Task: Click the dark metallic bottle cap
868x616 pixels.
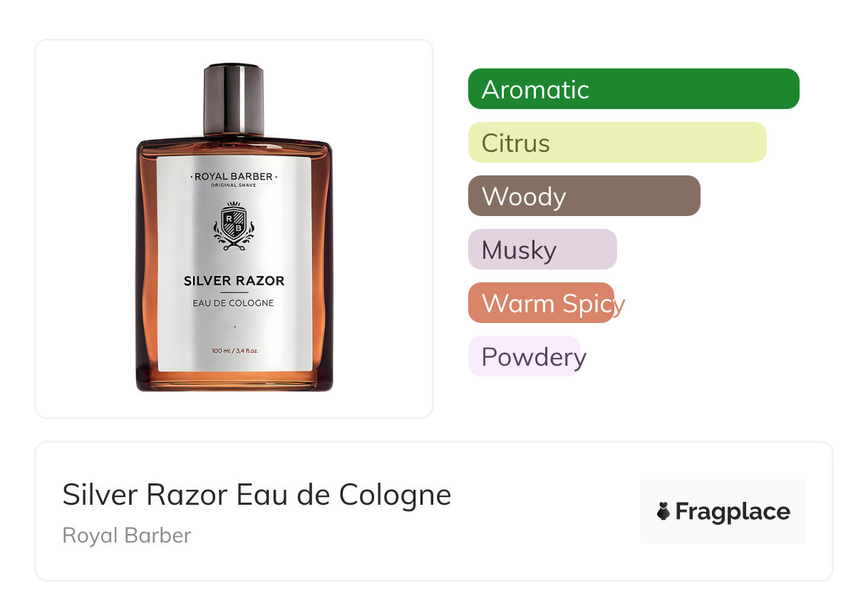Action: coord(234,100)
